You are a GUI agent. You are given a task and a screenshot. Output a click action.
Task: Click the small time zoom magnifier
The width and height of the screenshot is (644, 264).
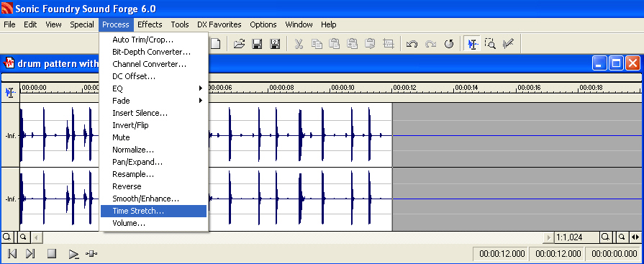(x=622, y=237)
